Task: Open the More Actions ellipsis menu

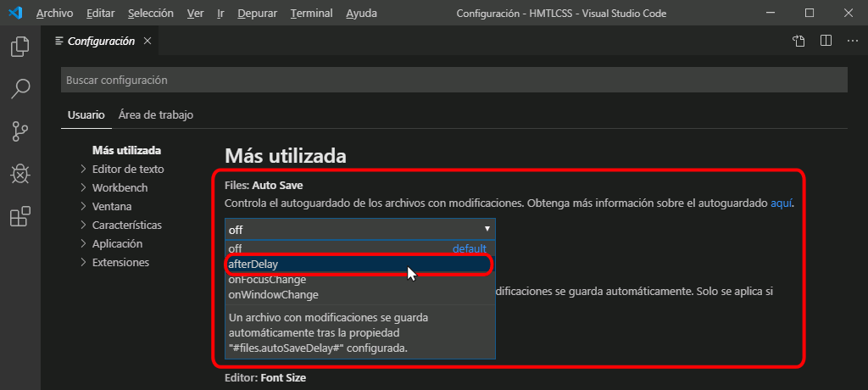Action: click(853, 41)
